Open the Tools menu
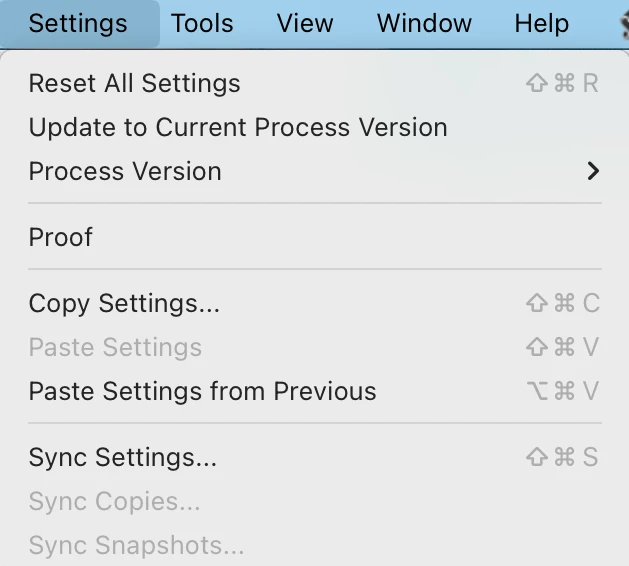This screenshot has height=566, width=629. (202, 23)
